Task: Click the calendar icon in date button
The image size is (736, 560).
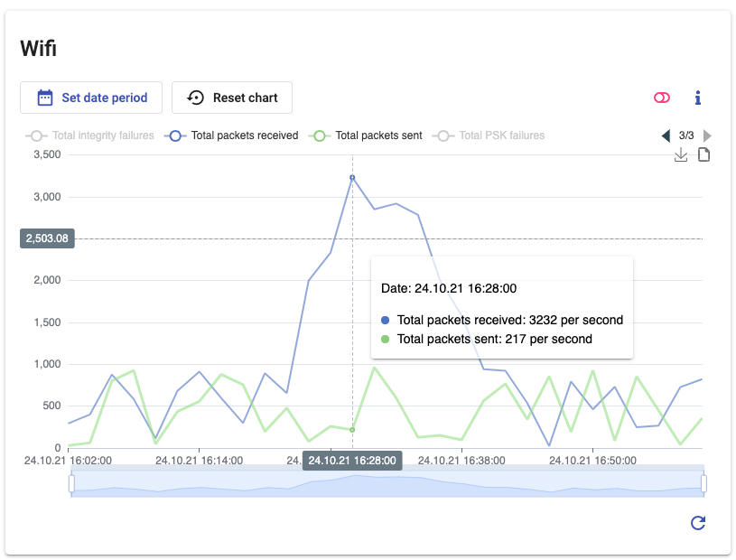Action: pos(44,98)
